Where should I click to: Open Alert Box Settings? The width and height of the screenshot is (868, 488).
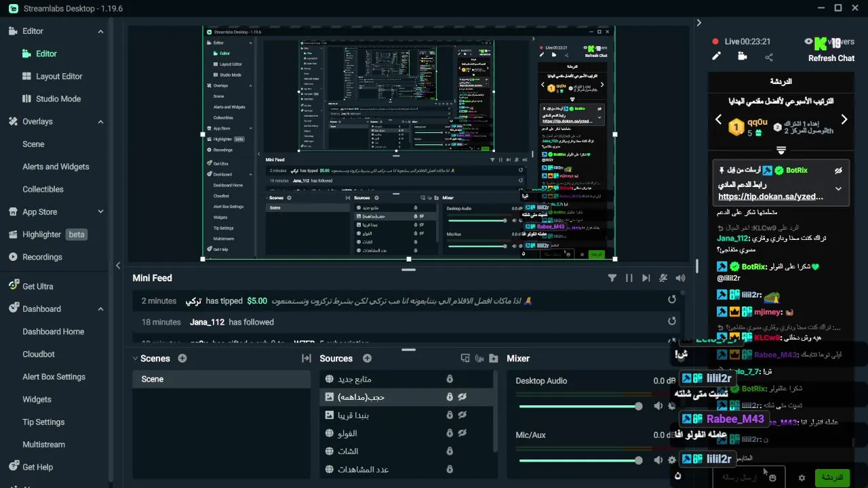click(54, 377)
